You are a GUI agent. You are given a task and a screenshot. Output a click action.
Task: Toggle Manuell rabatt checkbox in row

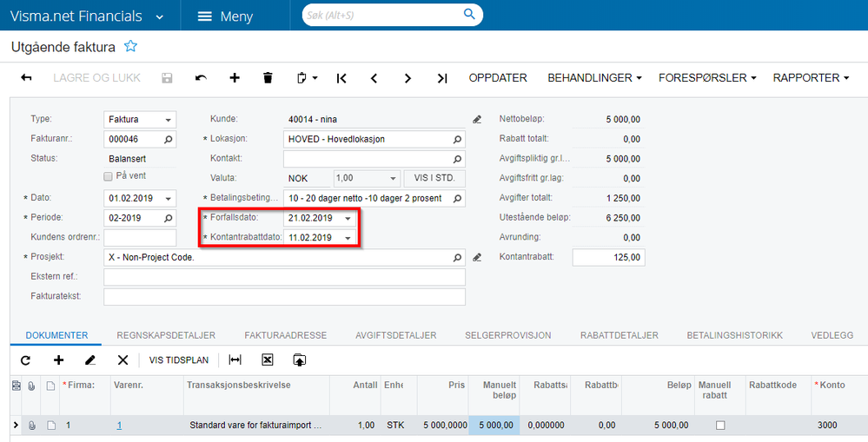pos(720,426)
